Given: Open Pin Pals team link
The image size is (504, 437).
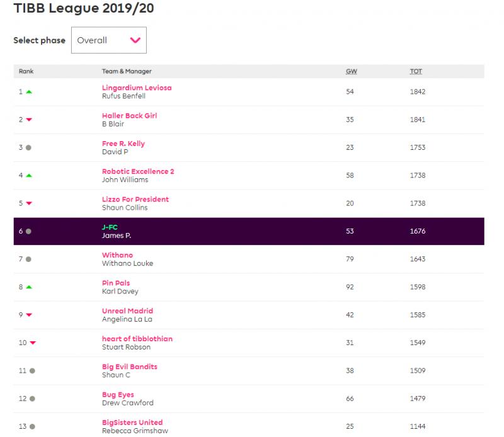Looking at the screenshot, I should pyautogui.click(x=116, y=283).
